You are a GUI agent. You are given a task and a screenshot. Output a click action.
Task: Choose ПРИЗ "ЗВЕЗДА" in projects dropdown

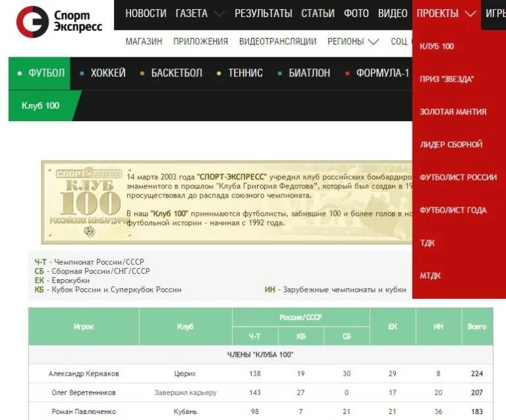[x=447, y=79]
